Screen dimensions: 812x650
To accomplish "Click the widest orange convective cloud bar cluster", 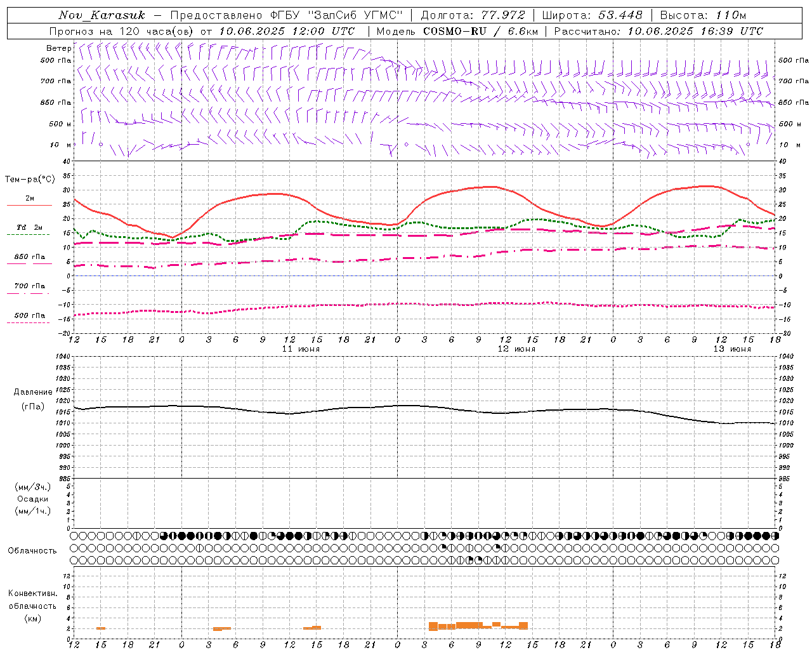I will click(478, 626).
